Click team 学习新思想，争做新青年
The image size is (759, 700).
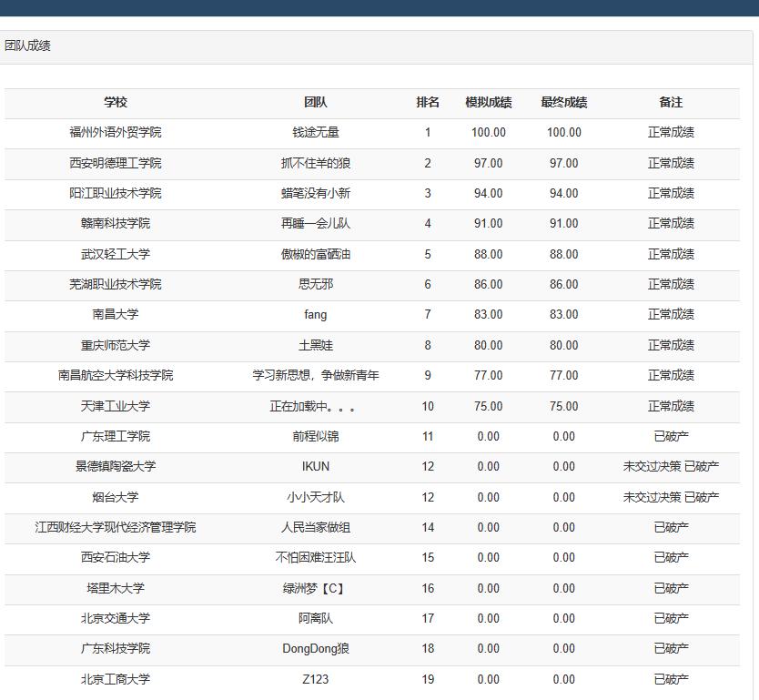[x=316, y=375]
